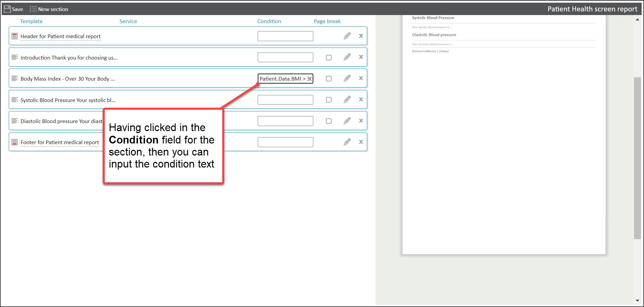The height and width of the screenshot is (307, 644).
Task: Click the Condition field for Systolic Blood Pressure
Action: [285, 100]
